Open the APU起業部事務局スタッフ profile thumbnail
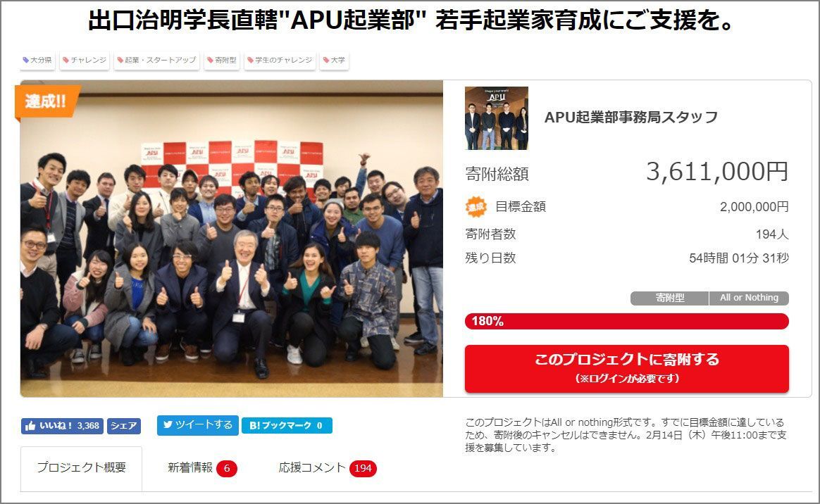The image size is (820, 504). [496, 118]
